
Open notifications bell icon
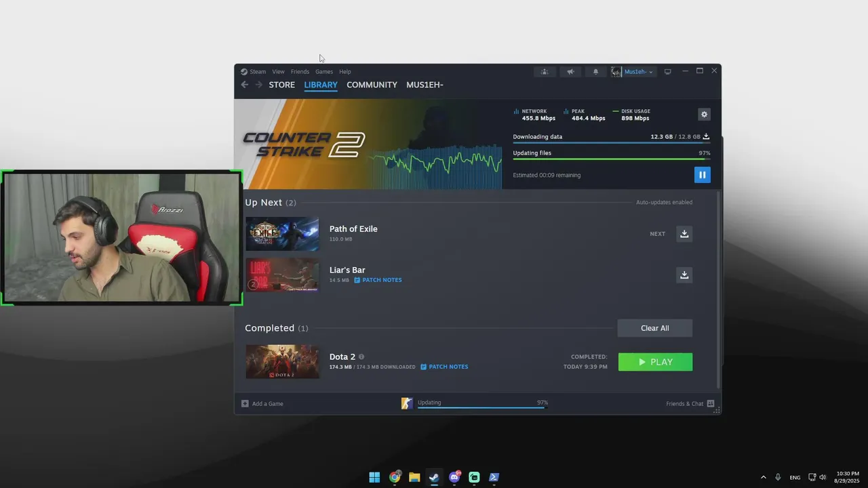pyautogui.click(x=596, y=71)
